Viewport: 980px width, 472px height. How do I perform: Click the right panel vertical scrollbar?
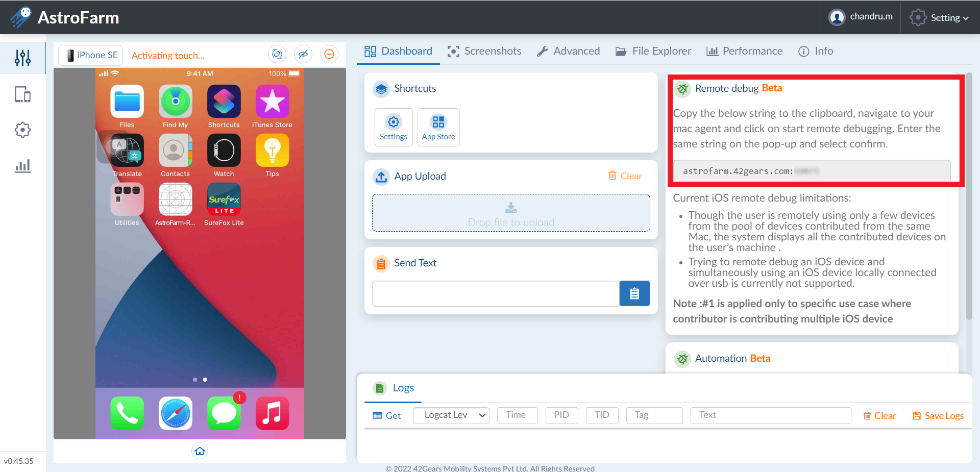pos(969,196)
